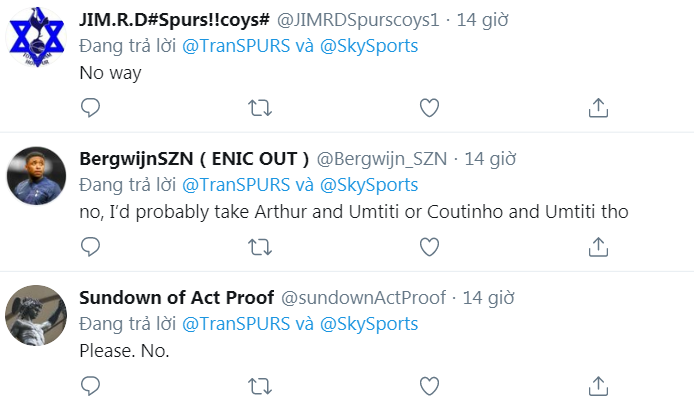Viewport: 694px width, 409px height.
Task: Like the "No way" tweet
Action: point(429,107)
